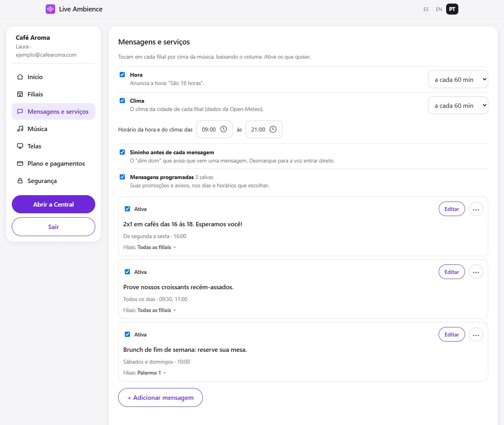Open the Clima frequency dropdown
The height and width of the screenshot is (425, 504).
pyautogui.click(x=458, y=105)
